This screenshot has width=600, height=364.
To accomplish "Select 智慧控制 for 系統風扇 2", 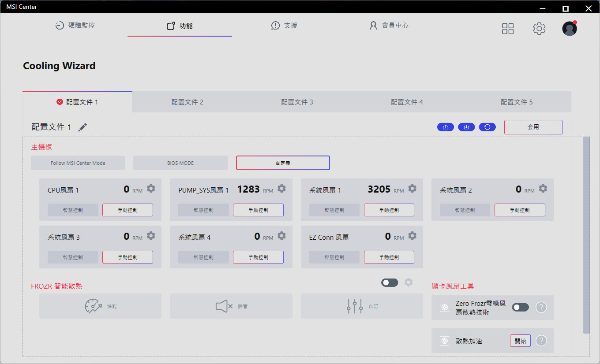I will (x=465, y=210).
